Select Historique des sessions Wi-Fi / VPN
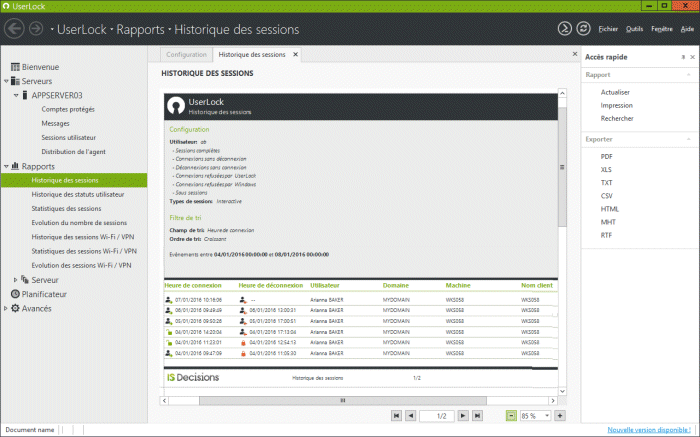 [x=83, y=237]
